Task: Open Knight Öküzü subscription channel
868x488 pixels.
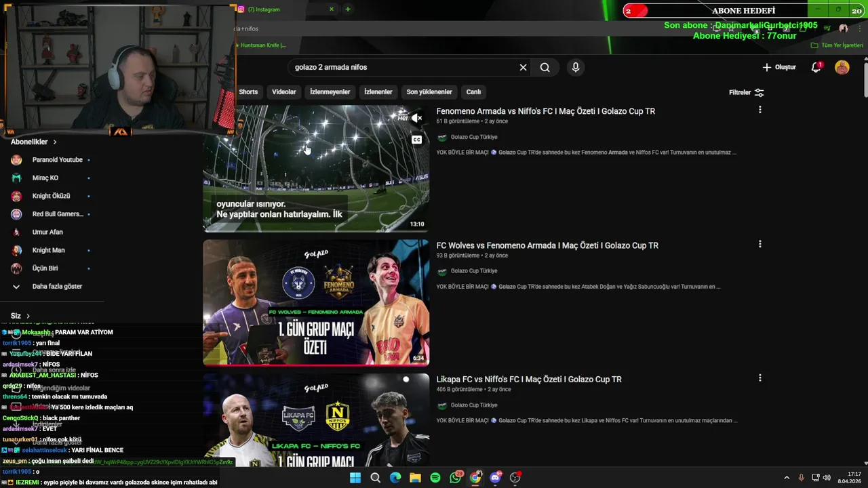Action: point(52,196)
